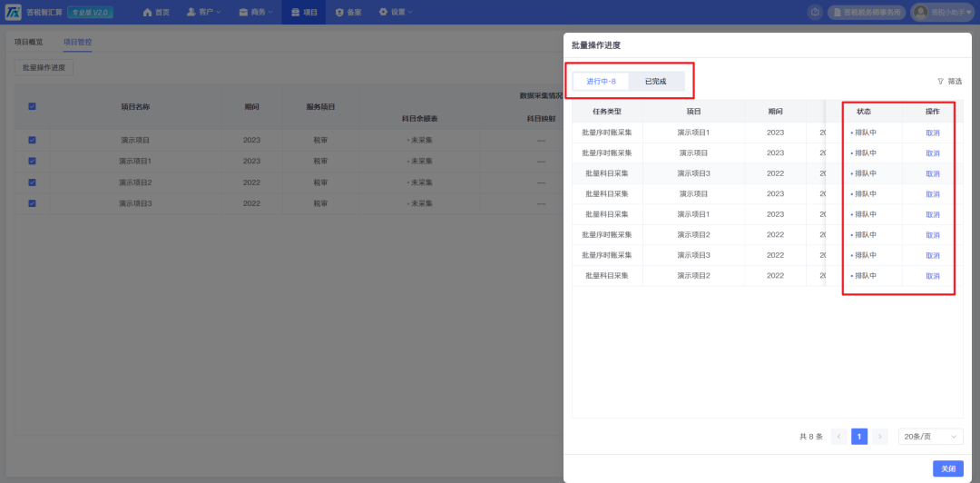Image resolution: width=980 pixels, height=483 pixels.
Task: Select 项目管控 tab in background page
Action: [x=77, y=42]
